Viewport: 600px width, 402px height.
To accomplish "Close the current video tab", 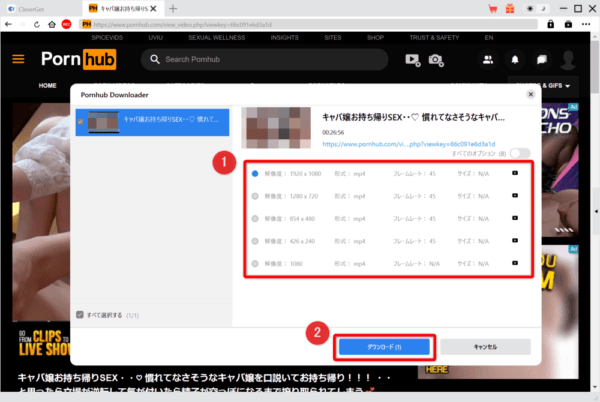I will 153,8.
